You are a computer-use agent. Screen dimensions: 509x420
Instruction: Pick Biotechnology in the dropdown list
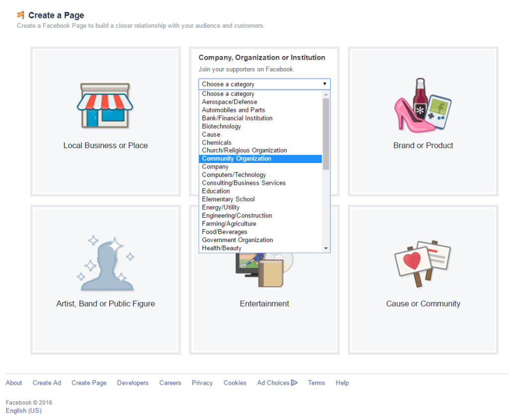click(260, 126)
